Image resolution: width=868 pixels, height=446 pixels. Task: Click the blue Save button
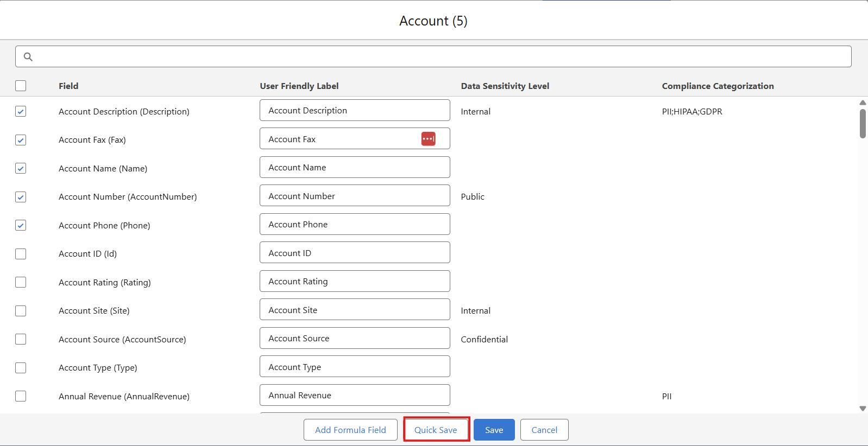494,430
